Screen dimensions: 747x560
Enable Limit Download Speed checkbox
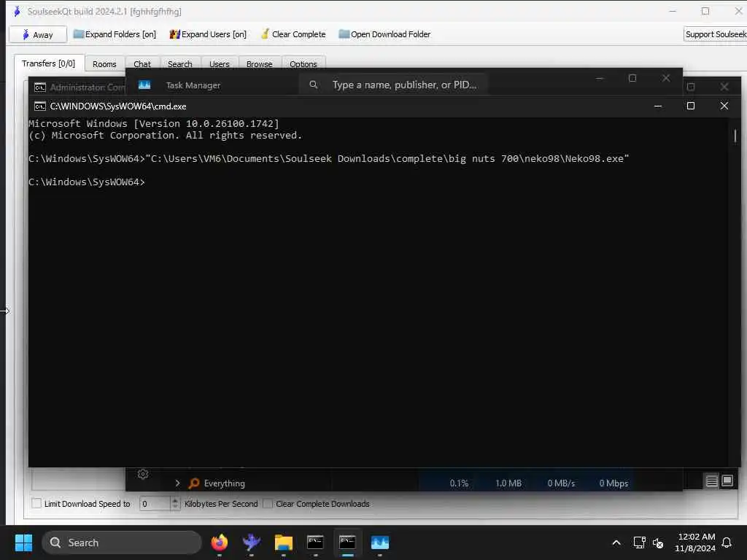[36, 503]
